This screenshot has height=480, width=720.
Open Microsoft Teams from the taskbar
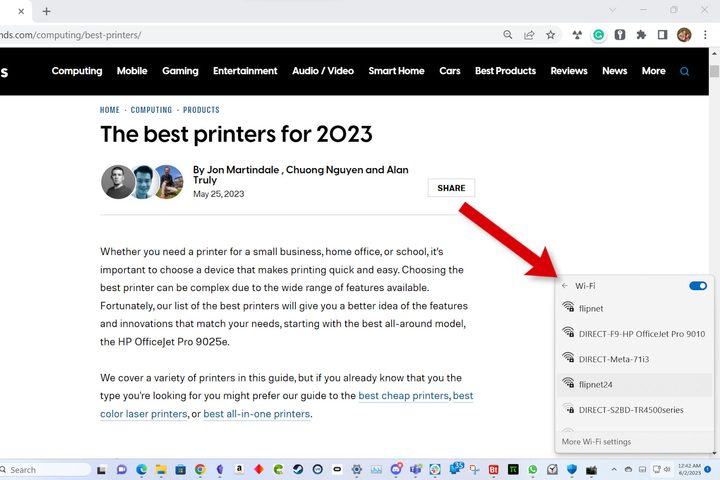416,469
